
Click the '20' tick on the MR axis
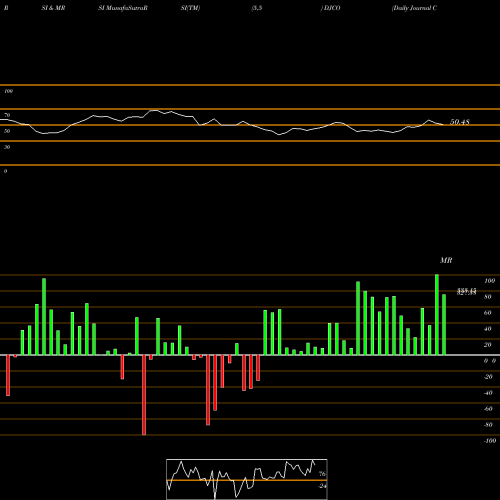pyautogui.click(x=488, y=345)
